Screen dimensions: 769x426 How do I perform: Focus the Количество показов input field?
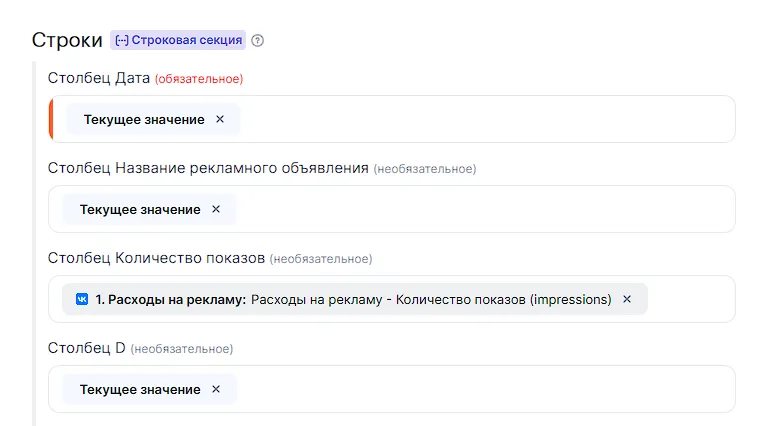click(x=690, y=299)
